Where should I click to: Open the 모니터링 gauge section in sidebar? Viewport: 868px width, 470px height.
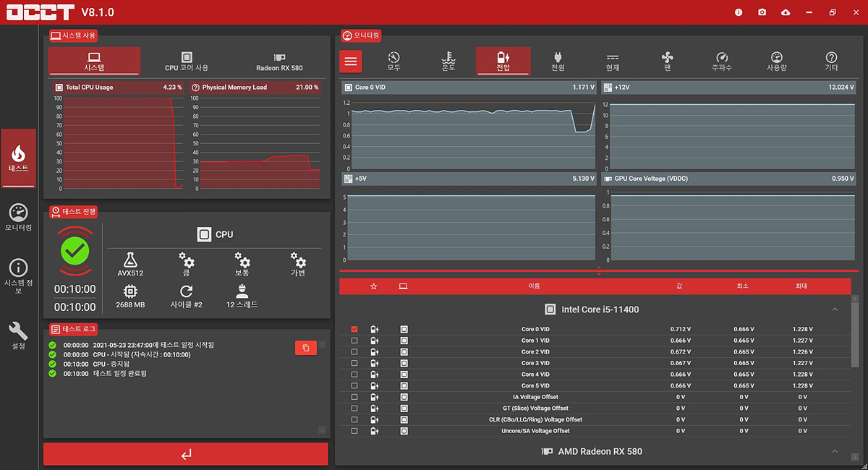pos(18,217)
